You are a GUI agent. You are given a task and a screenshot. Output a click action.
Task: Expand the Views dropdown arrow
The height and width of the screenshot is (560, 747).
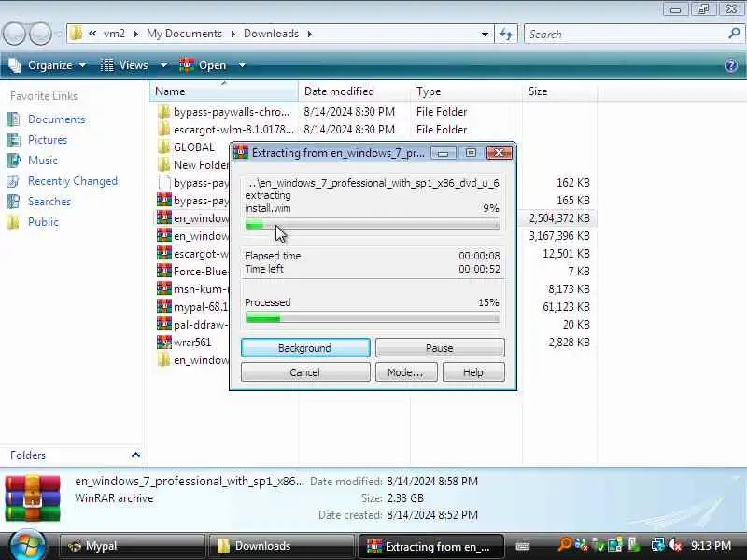coord(163,65)
